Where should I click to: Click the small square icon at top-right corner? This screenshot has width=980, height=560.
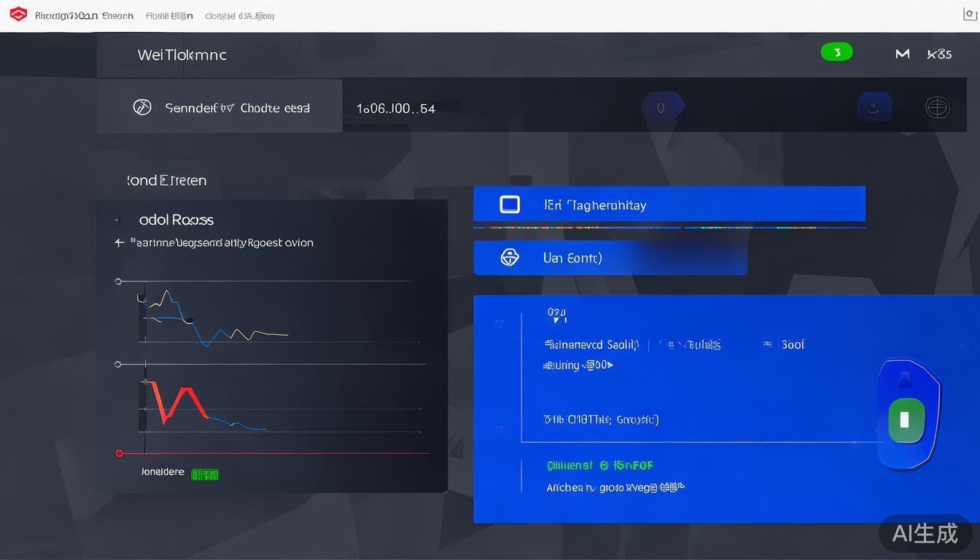(x=970, y=14)
